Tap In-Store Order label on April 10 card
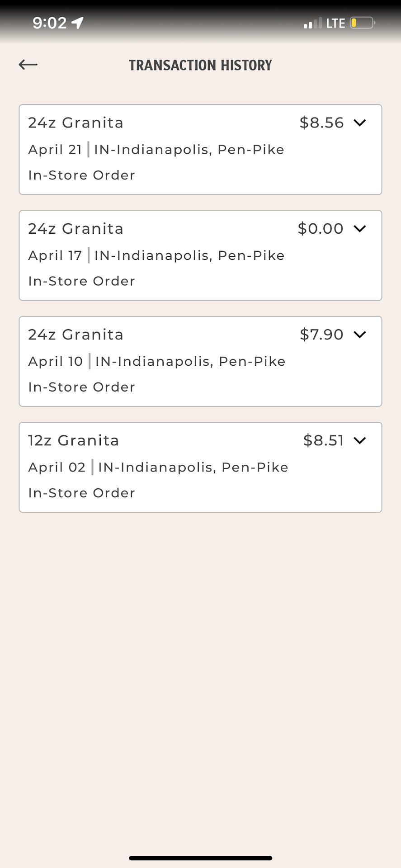 coord(82,387)
